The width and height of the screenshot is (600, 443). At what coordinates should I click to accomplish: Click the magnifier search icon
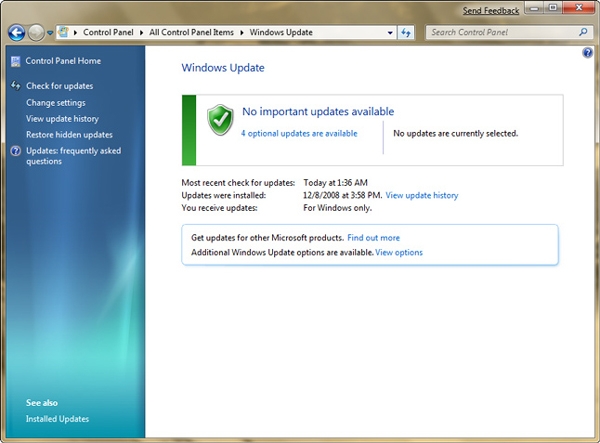click(583, 32)
